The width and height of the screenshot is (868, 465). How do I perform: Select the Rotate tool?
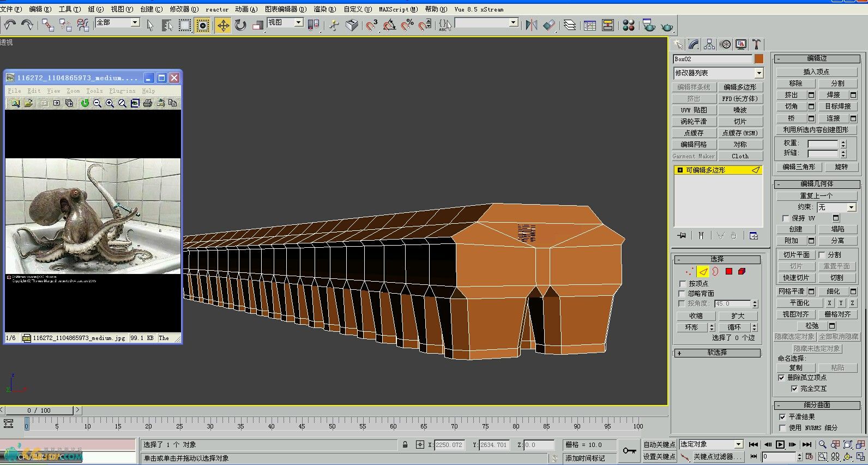(240, 25)
